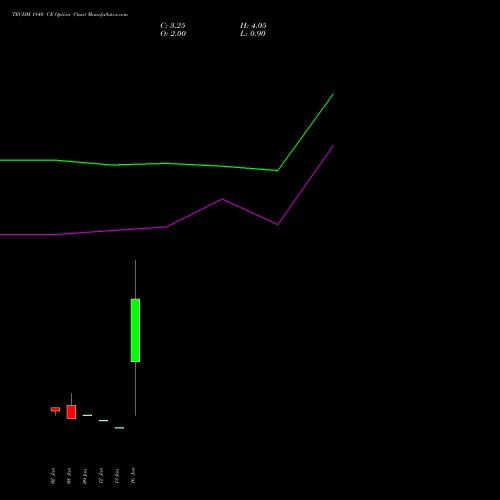Click the "09 Jan" date label on the axis
Screen dimensions: 500x500
point(85,476)
